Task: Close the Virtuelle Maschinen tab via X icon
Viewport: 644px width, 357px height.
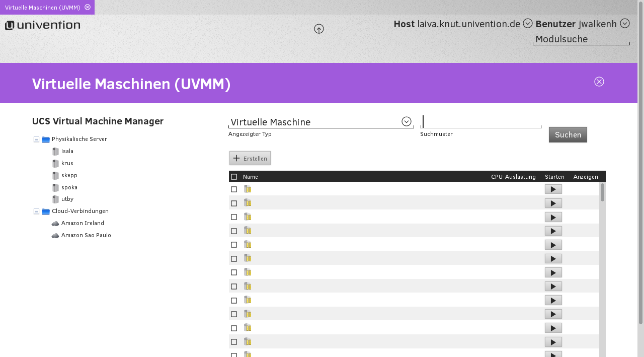Action: [88, 7]
